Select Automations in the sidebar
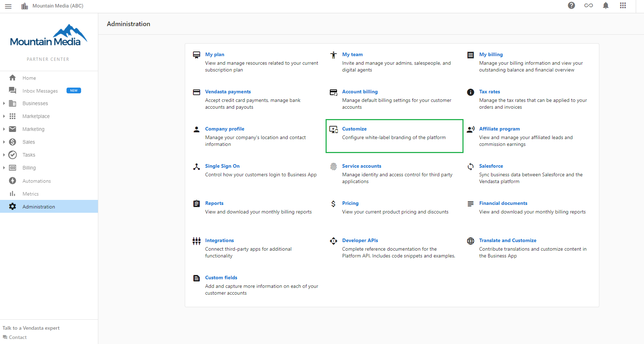This screenshot has width=644, height=344. click(x=49, y=181)
